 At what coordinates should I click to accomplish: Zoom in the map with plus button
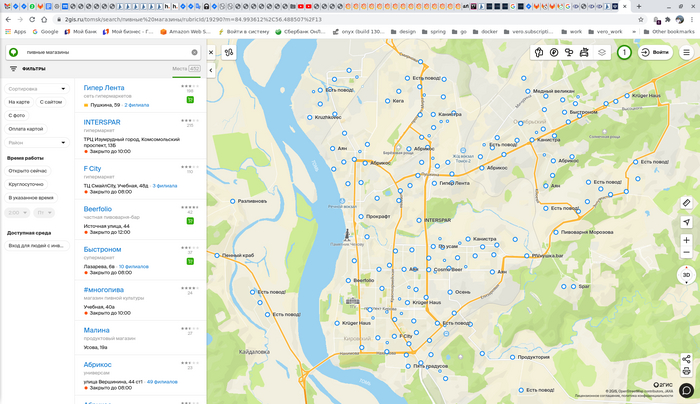click(x=686, y=241)
